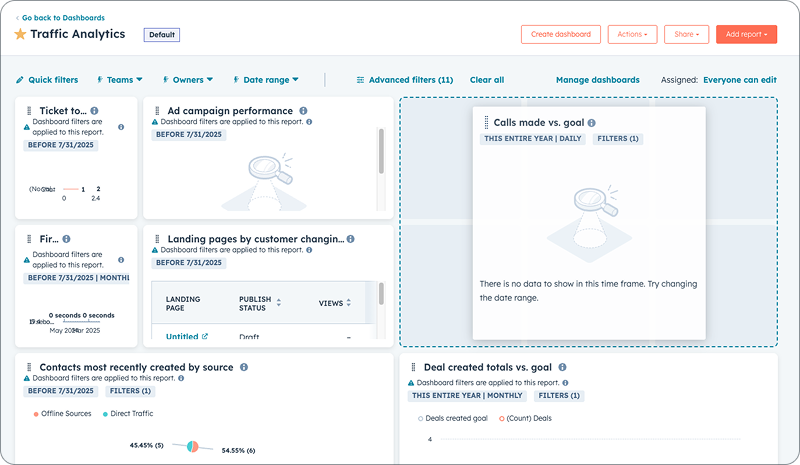Click the info icon beside Calls made vs. goal

coord(591,123)
